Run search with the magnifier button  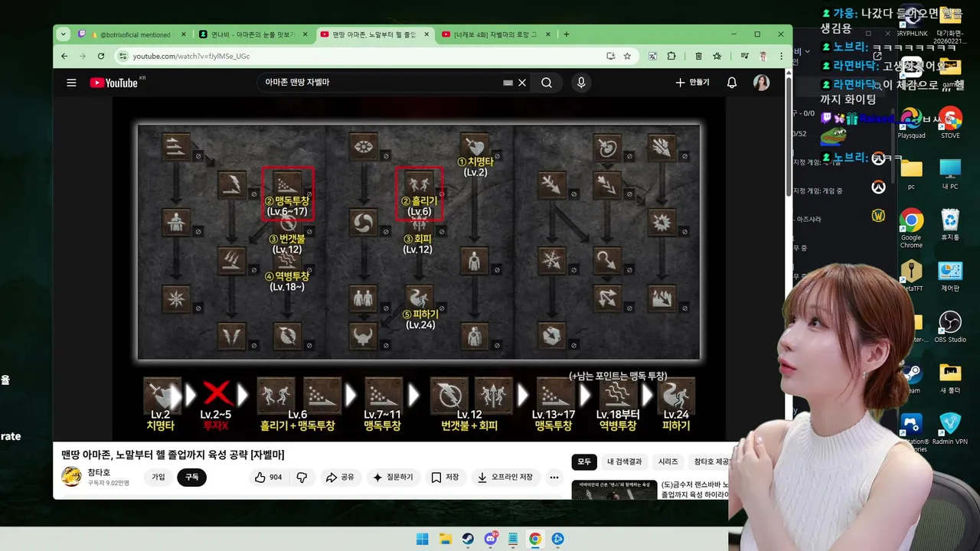click(x=547, y=83)
